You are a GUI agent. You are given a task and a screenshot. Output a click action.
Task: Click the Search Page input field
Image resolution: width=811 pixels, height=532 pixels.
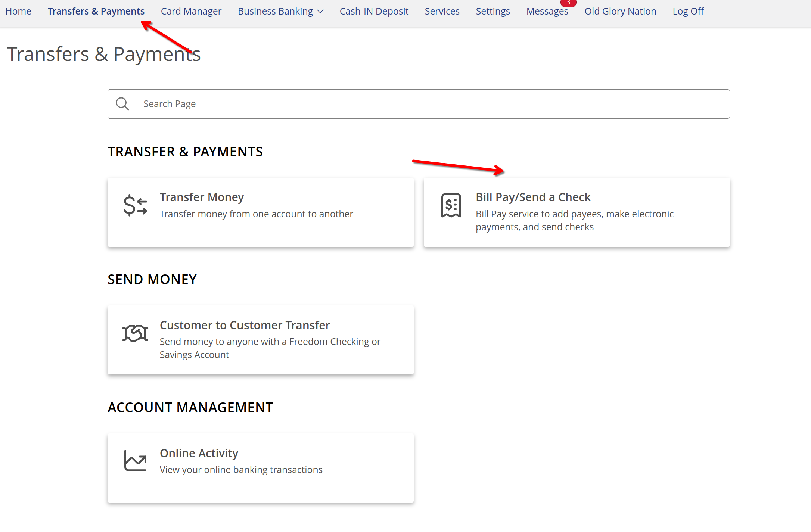[418, 104]
